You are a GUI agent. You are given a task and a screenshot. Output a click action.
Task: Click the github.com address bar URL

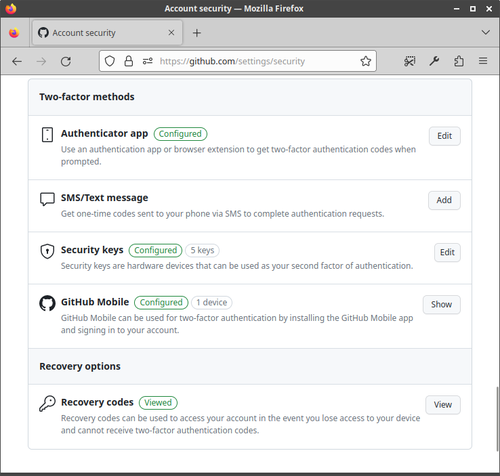pos(232,61)
